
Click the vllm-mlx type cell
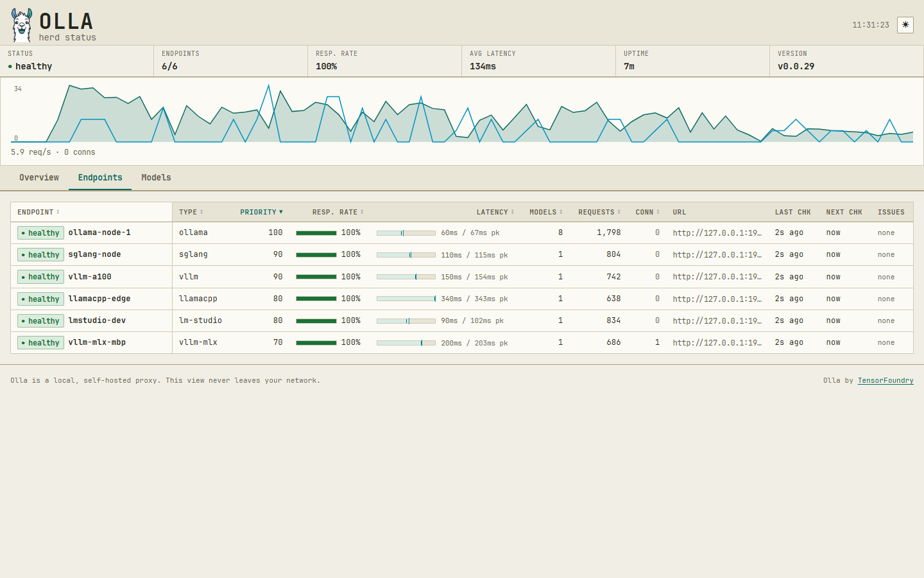pos(198,342)
